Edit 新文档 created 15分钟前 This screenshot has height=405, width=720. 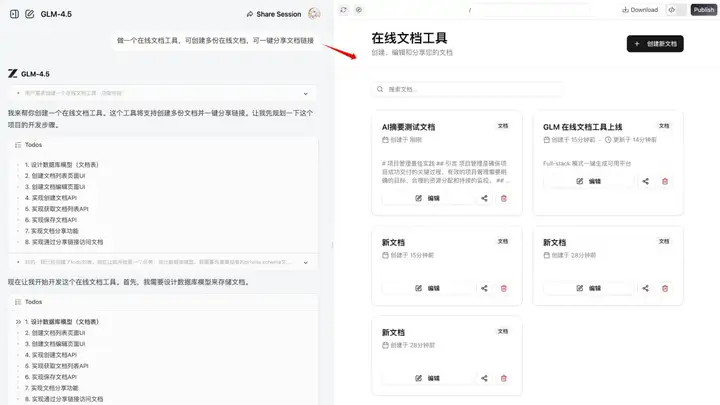[x=428, y=288]
